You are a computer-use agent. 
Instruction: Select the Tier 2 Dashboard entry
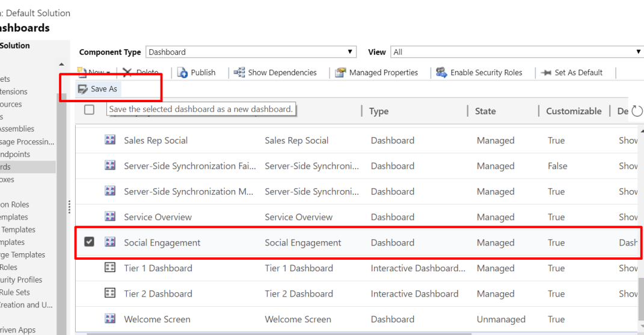(158, 294)
